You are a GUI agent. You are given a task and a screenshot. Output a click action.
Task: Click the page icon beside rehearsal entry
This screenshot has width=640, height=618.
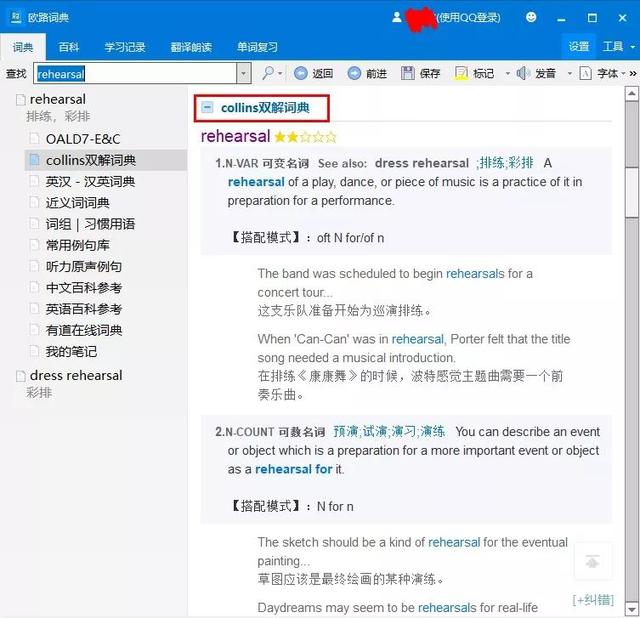pos(21,100)
